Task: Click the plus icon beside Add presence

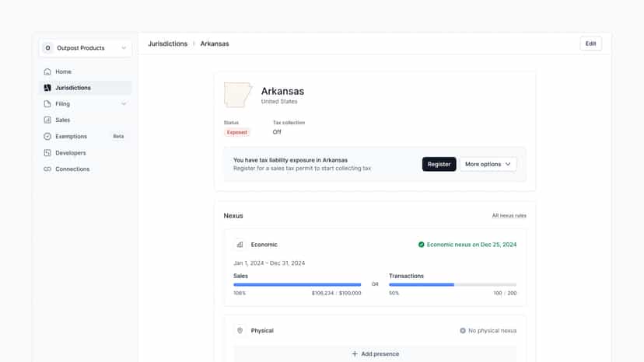Action: [355, 353]
